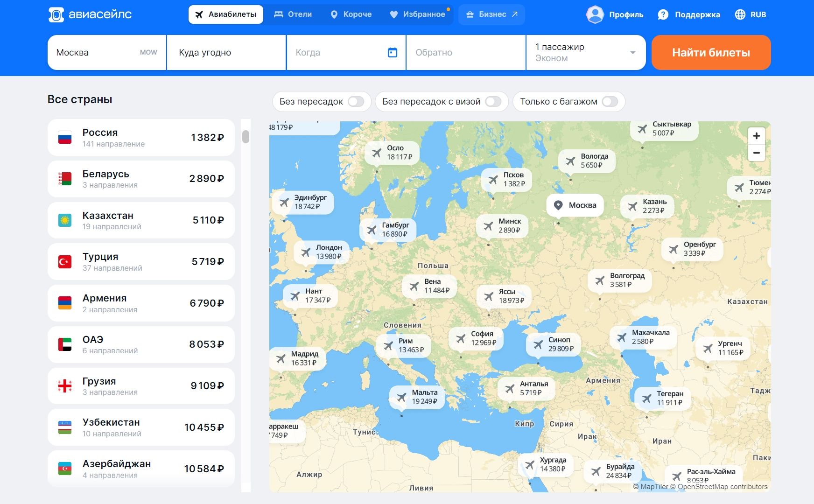Select the Хургада 14 380₽ map marker

point(545,464)
